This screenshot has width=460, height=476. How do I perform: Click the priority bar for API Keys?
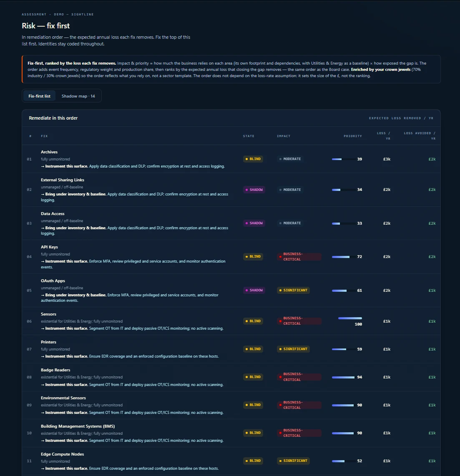pos(344,257)
